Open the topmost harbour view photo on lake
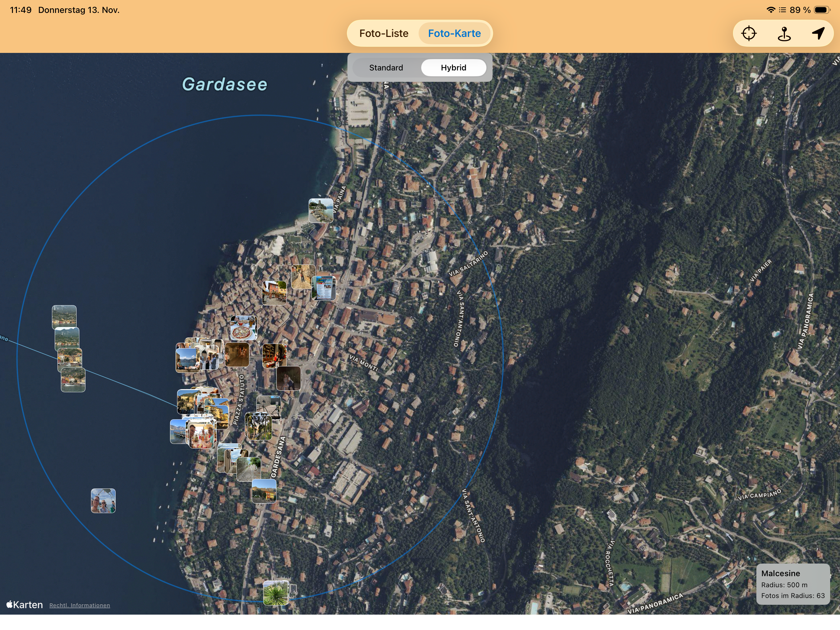 (64, 317)
